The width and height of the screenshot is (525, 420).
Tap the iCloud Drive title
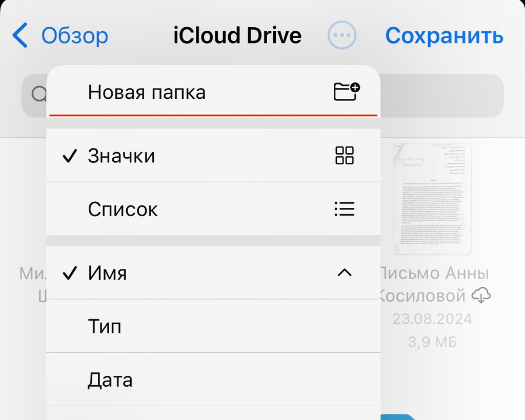tap(237, 36)
